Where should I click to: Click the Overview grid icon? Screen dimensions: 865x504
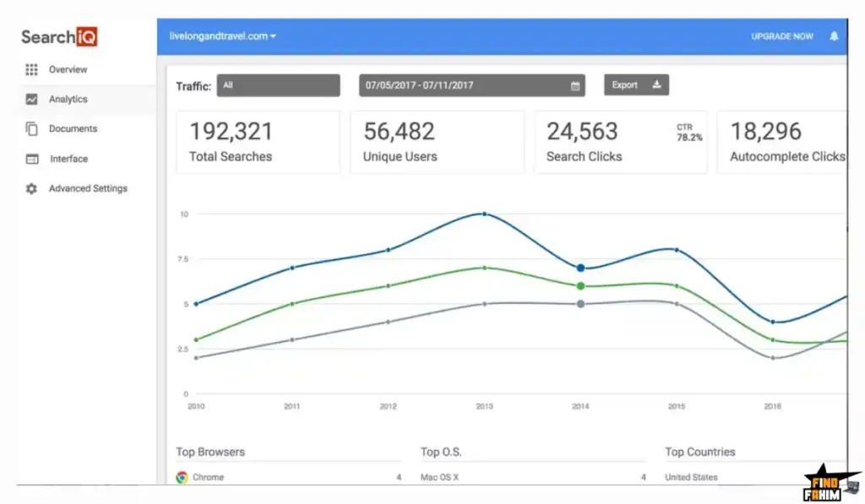click(x=31, y=69)
